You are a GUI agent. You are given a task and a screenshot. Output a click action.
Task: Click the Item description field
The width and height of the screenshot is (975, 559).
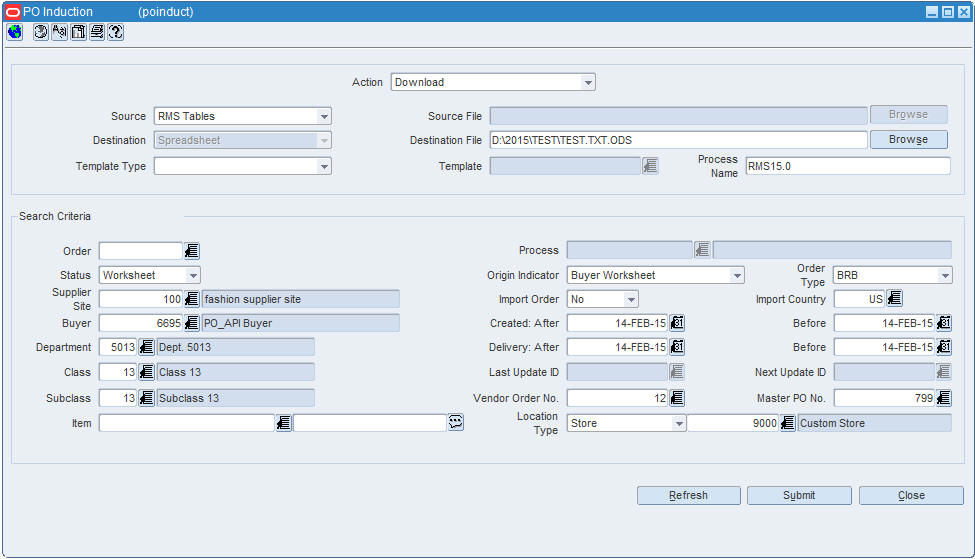point(370,423)
